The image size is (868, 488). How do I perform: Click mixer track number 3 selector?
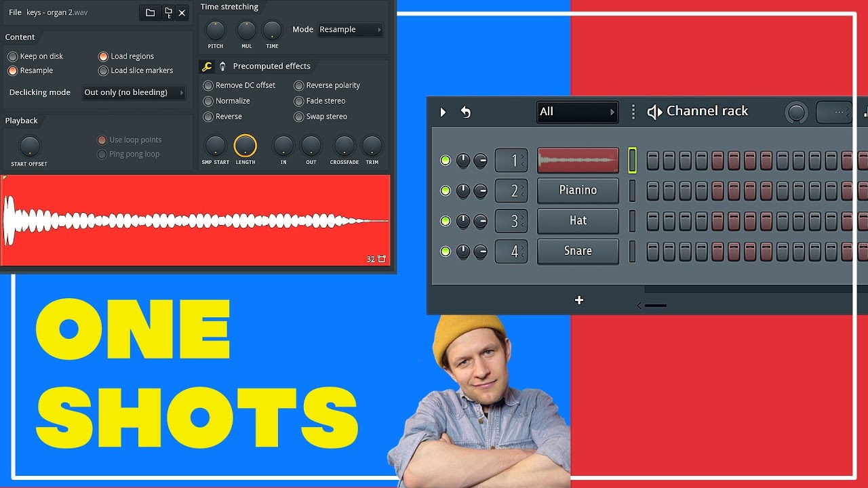pos(511,221)
